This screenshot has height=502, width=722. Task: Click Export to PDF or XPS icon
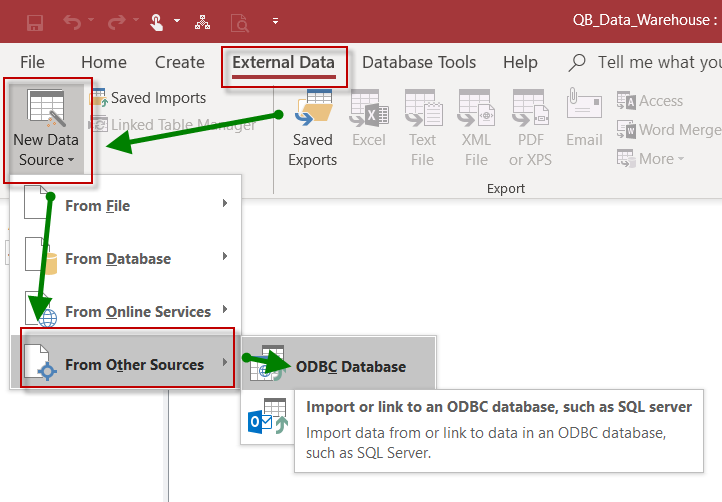click(530, 128)
